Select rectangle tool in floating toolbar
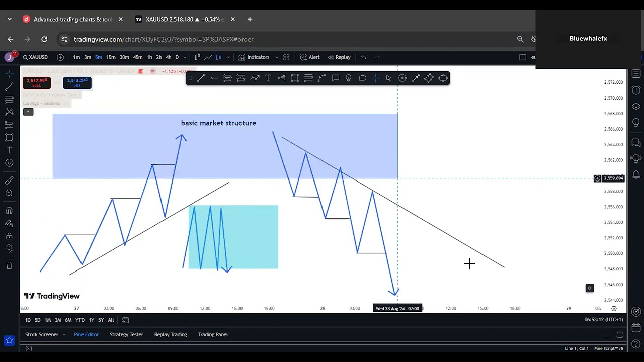The width and height of the screenshot is (644, 362). 295,78
